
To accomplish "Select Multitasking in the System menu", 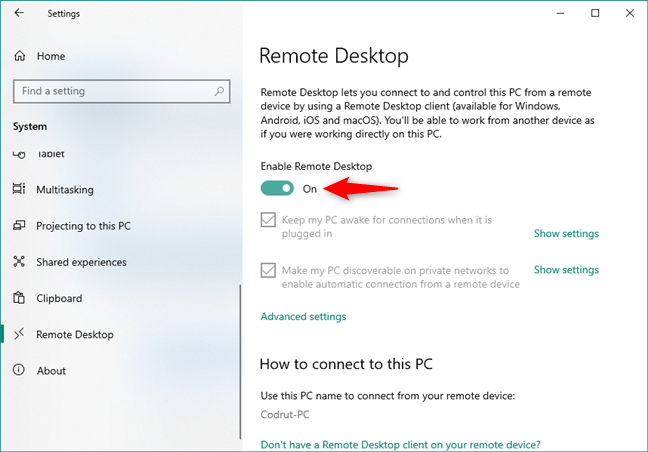I will click(x=65, y=190).
